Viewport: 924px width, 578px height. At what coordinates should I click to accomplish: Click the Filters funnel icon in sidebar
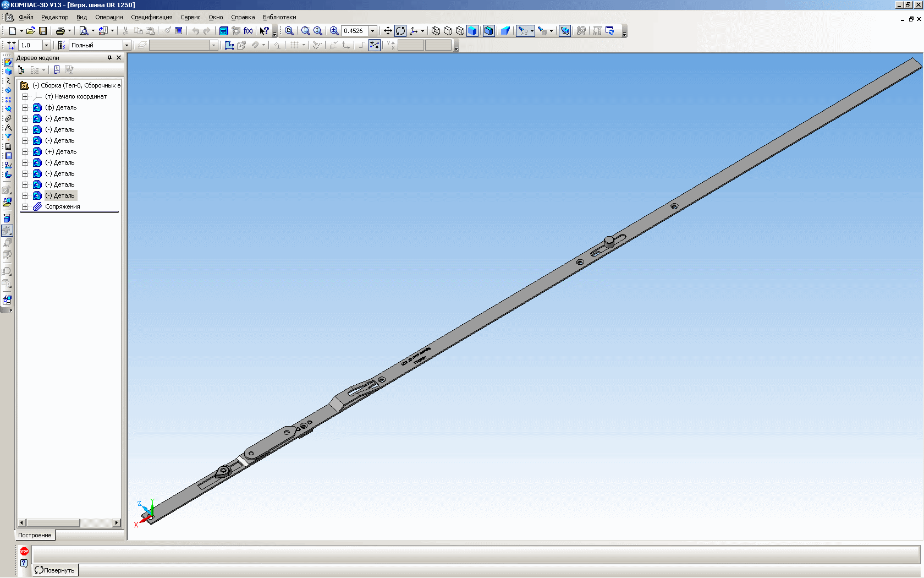tap(8, 137)
